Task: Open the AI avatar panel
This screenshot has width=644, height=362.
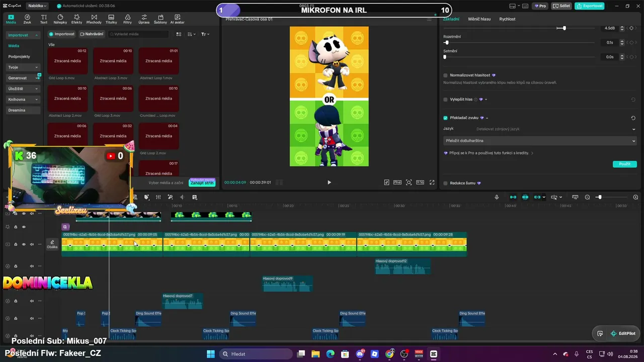Action: point(178,19)
